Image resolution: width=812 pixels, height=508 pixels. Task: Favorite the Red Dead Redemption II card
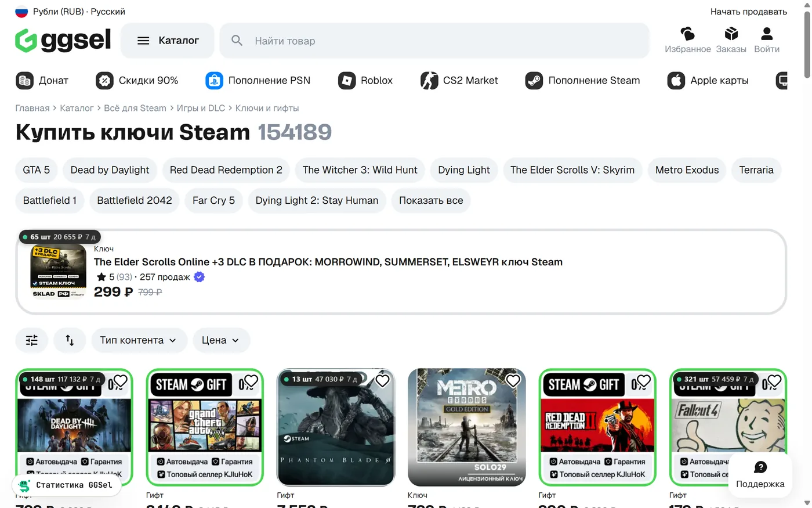[x=643, y=381]
